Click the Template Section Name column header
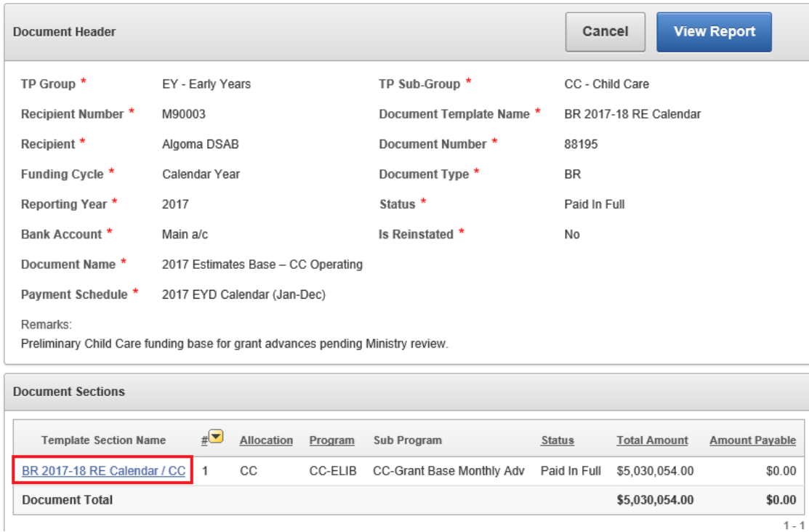The width and height of the screenshot is (809, 532). pyautogui.click(x=103, y=440)
